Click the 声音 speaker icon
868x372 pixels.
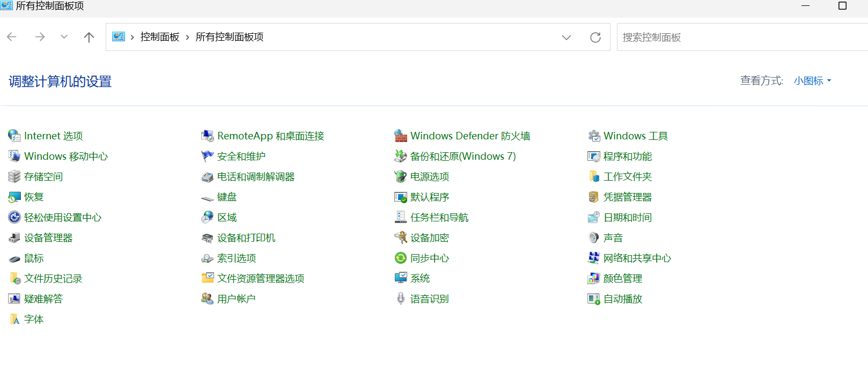click(x=594, y=237)
